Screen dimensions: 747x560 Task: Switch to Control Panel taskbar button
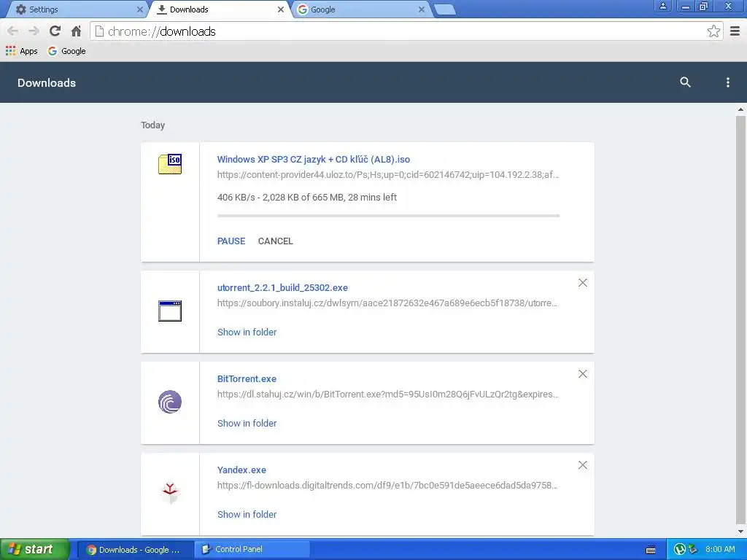coord(252,550)
